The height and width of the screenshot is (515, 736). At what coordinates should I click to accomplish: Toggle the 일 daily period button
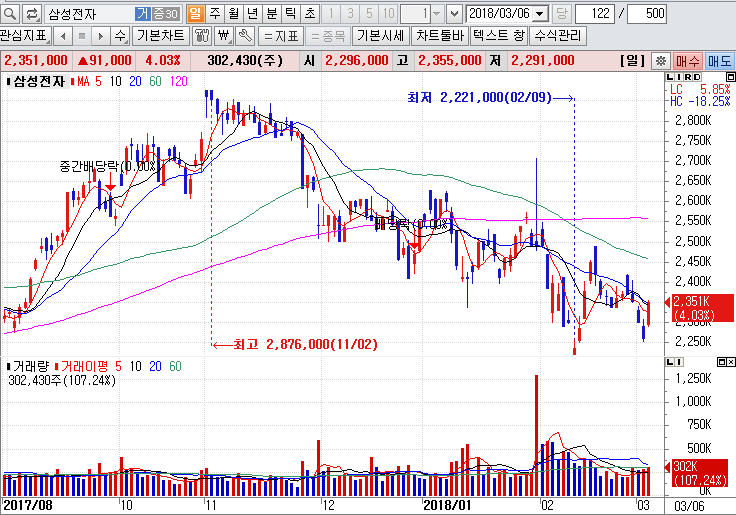[x=194, y=13]
